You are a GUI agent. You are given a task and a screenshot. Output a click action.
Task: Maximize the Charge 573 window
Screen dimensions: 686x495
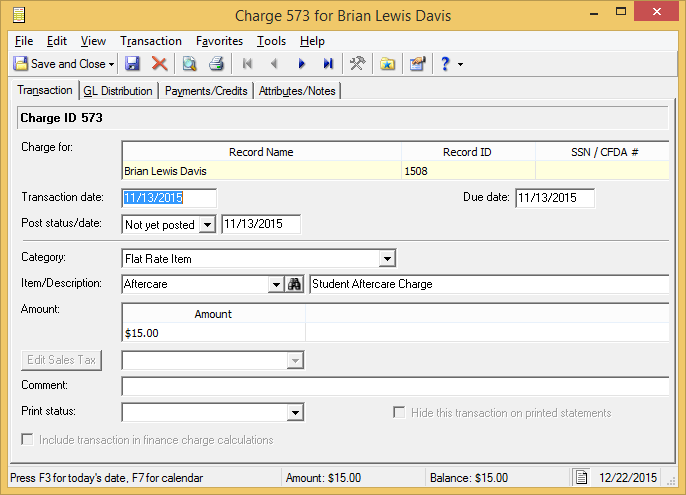[621, 12]
